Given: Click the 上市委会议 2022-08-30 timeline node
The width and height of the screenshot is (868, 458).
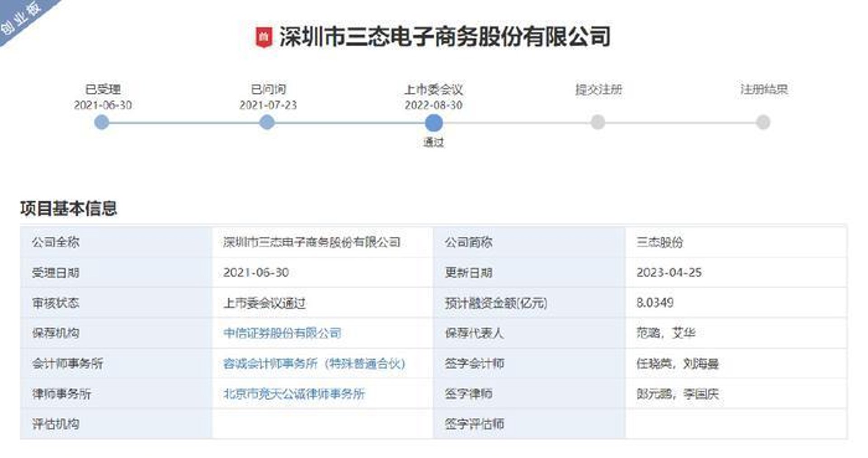Looking at the screenshot, I should (434, 123).
